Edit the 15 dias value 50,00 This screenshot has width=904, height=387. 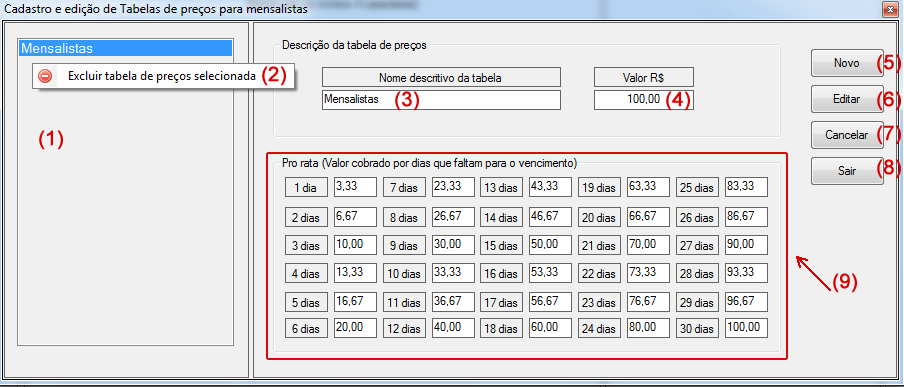[551, 245]
